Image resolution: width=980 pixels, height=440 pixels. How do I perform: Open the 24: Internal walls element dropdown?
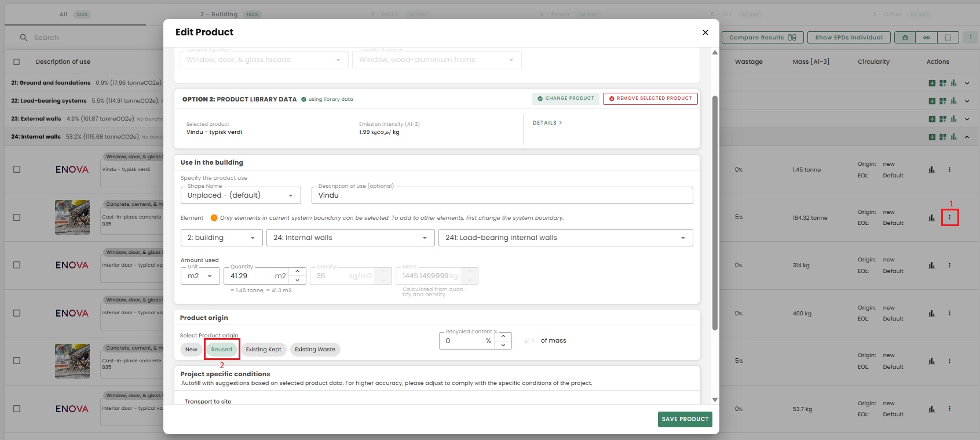[350, 238]
